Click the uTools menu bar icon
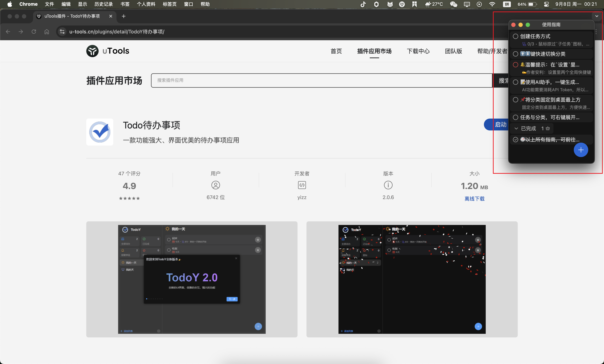 [402, 4]
